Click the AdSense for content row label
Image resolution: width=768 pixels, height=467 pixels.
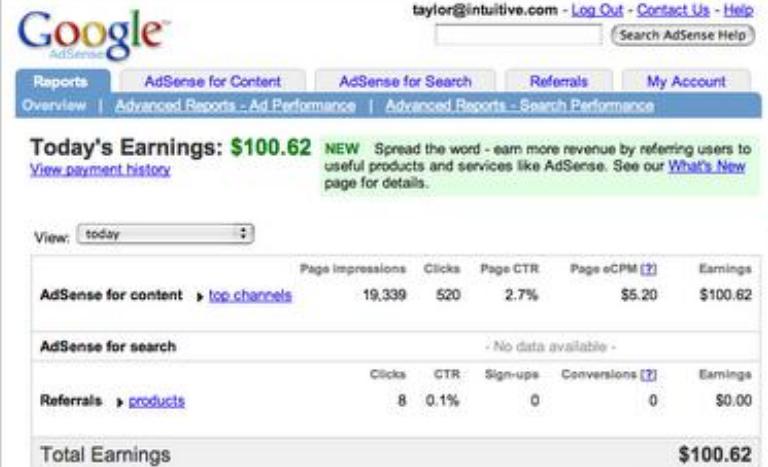pyautogui.click(x=111, y=295)
